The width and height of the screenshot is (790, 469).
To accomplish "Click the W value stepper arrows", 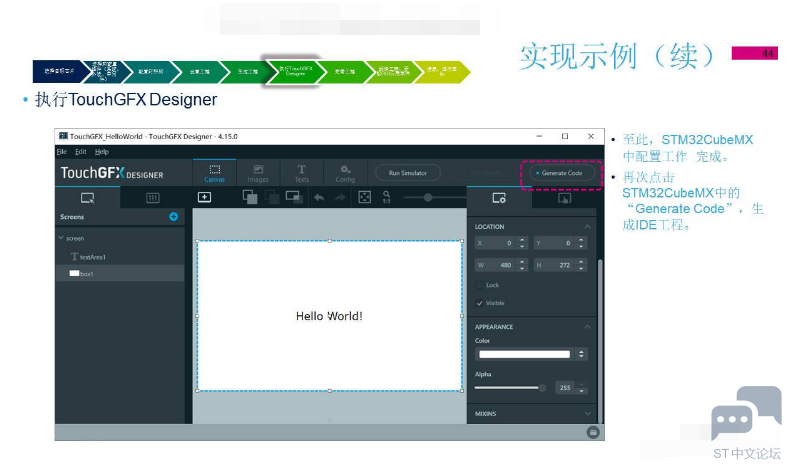I will (522, 265).
